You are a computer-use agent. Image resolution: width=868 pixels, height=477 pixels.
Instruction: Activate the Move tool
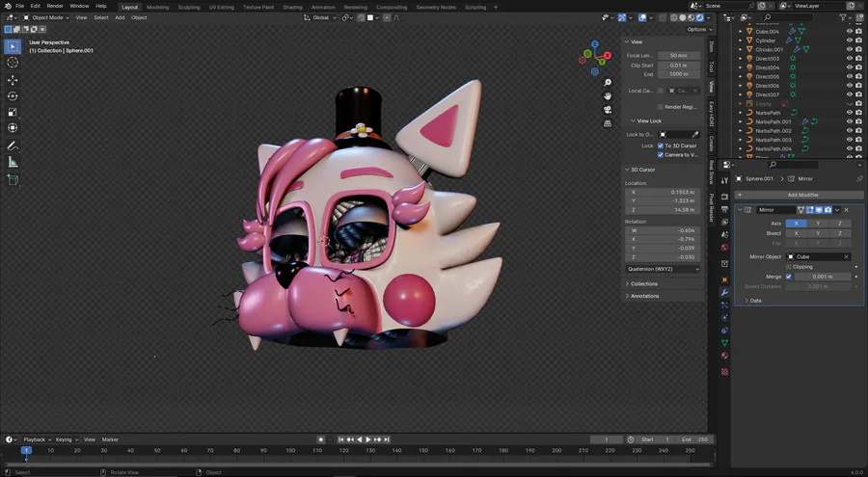[x=13, y=80]
